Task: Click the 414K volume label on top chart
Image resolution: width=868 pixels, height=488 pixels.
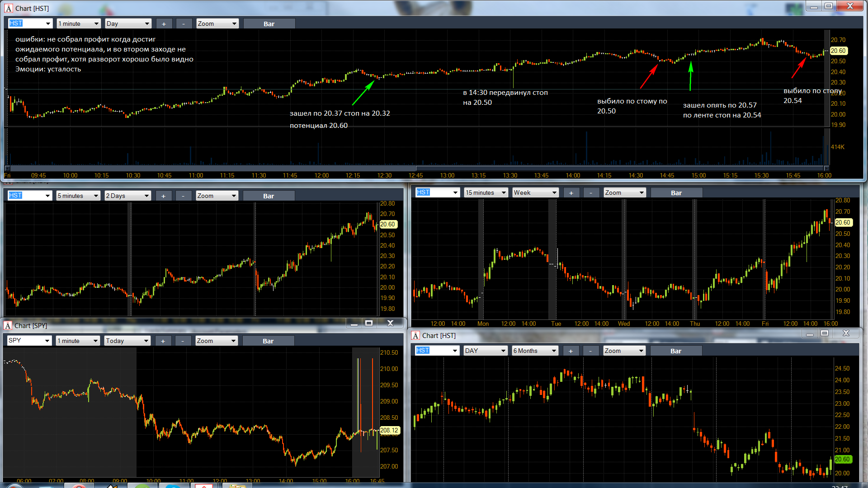Action: (x=838, y=147)
